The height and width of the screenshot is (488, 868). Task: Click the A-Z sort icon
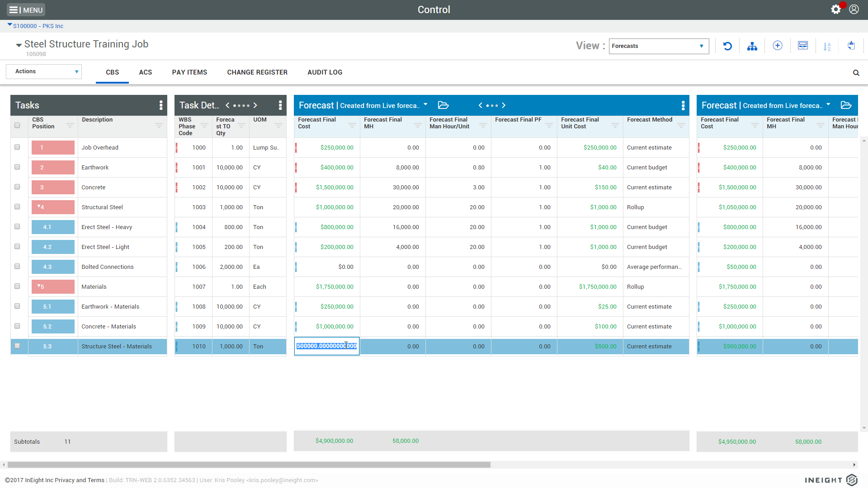(x=827, y=46)
